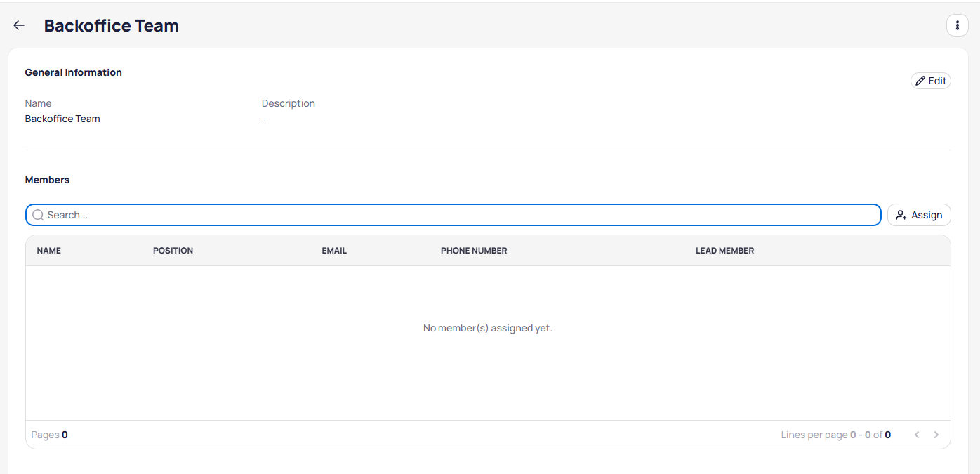Sort members by the NAME column

[x=49, y=251]
